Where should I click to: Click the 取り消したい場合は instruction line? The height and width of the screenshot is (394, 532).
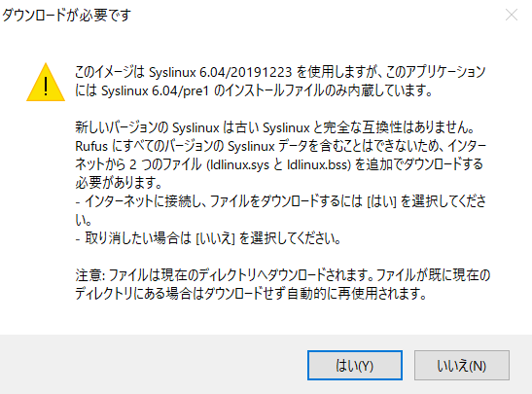click(208, 238)
